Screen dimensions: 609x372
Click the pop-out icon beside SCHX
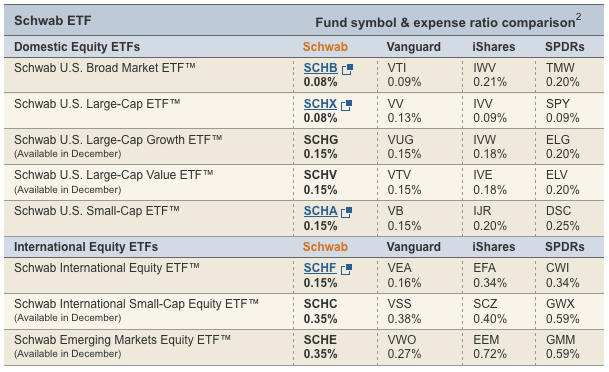346,105
